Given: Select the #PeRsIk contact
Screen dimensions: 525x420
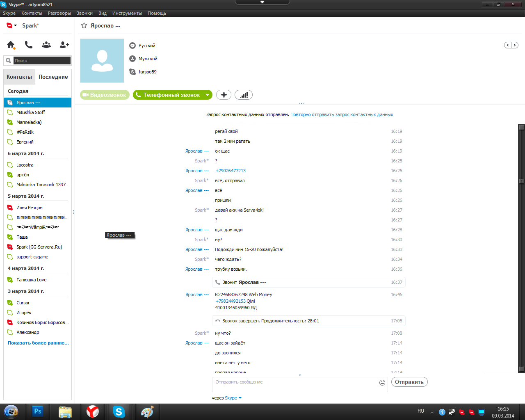Looking at the screenshot, I should (37, 132).
